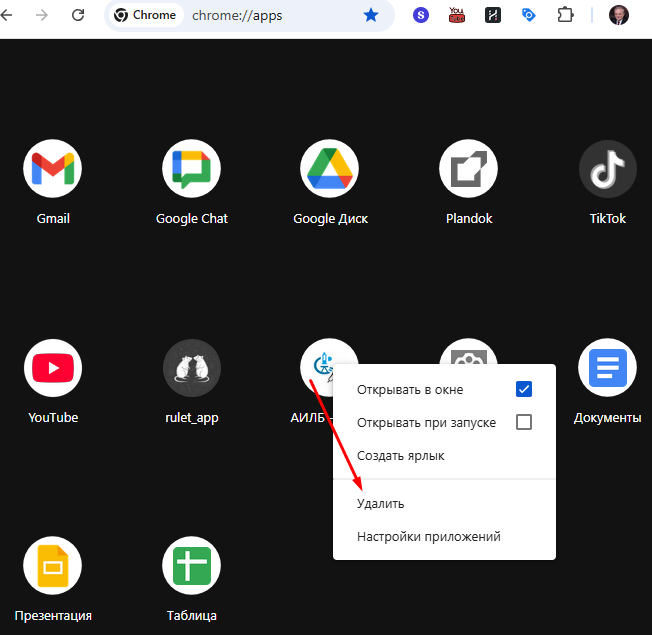Viewport: 652px width, 635px height.
Task: Click the profile avatar in toolbar
Action: 619,15
